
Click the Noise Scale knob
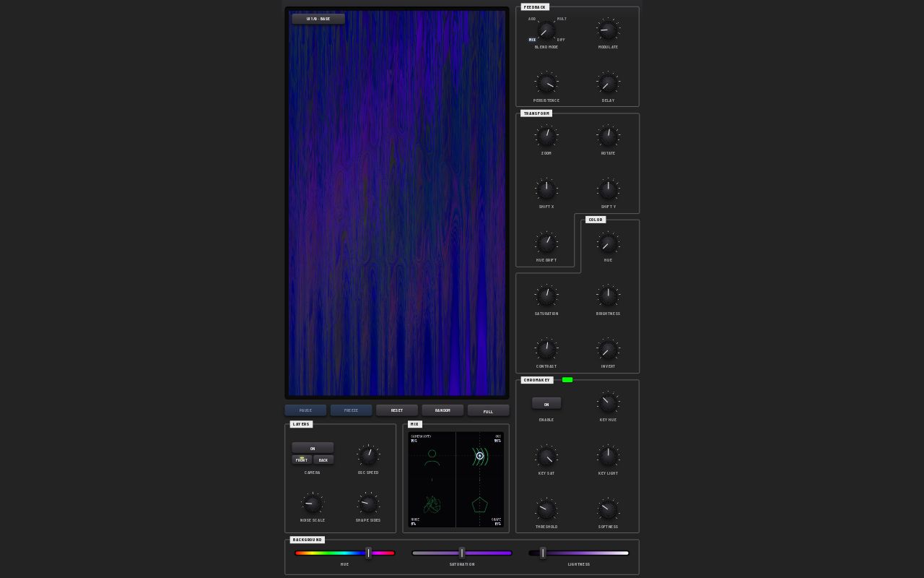point(313,504)
